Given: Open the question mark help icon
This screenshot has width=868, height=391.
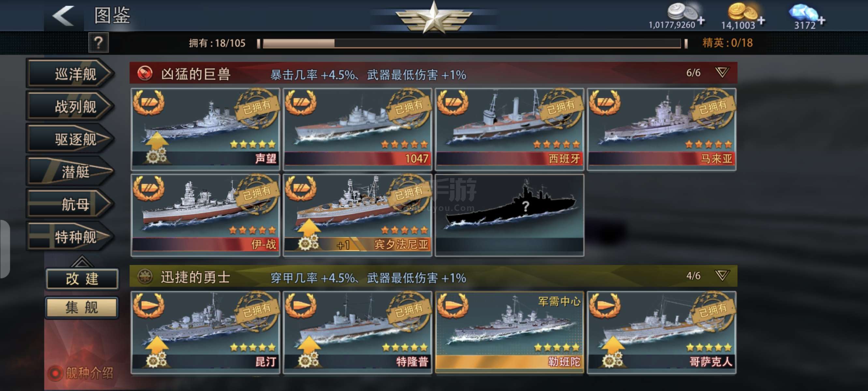Looking at the screenshot, I should point(98,43).
